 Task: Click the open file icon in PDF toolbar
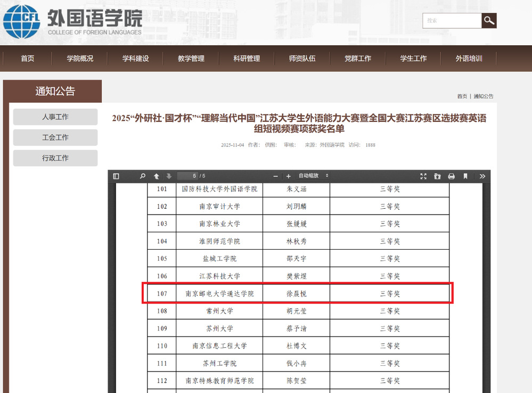[437, 176]
